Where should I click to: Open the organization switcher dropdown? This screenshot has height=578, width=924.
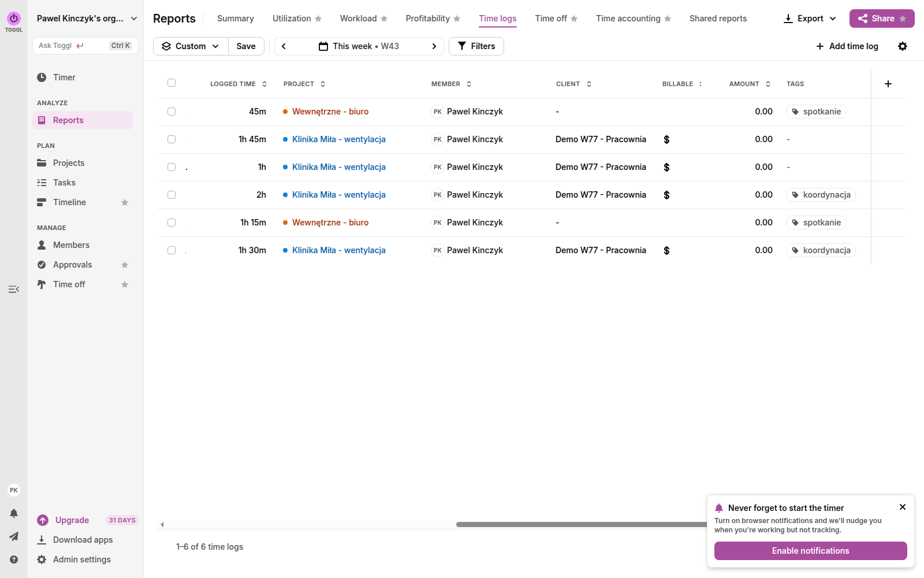[87, 18]
